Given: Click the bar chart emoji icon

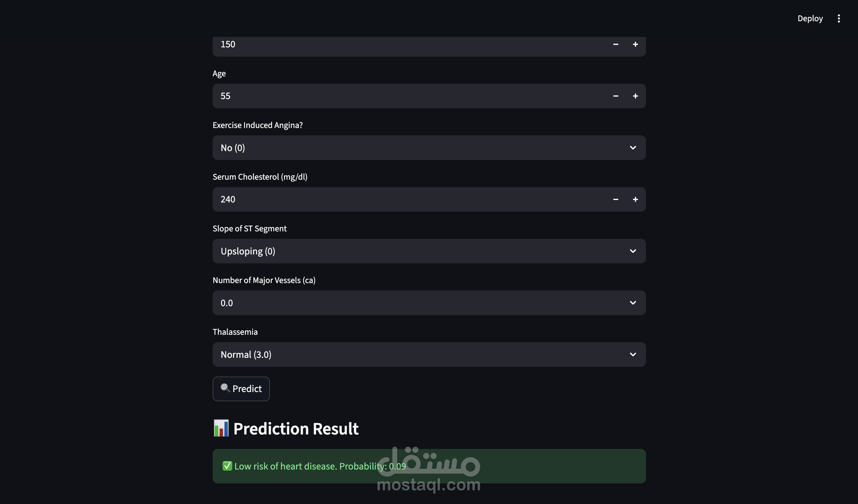Looking at the screenshot, I should click(x=221, y=428).
